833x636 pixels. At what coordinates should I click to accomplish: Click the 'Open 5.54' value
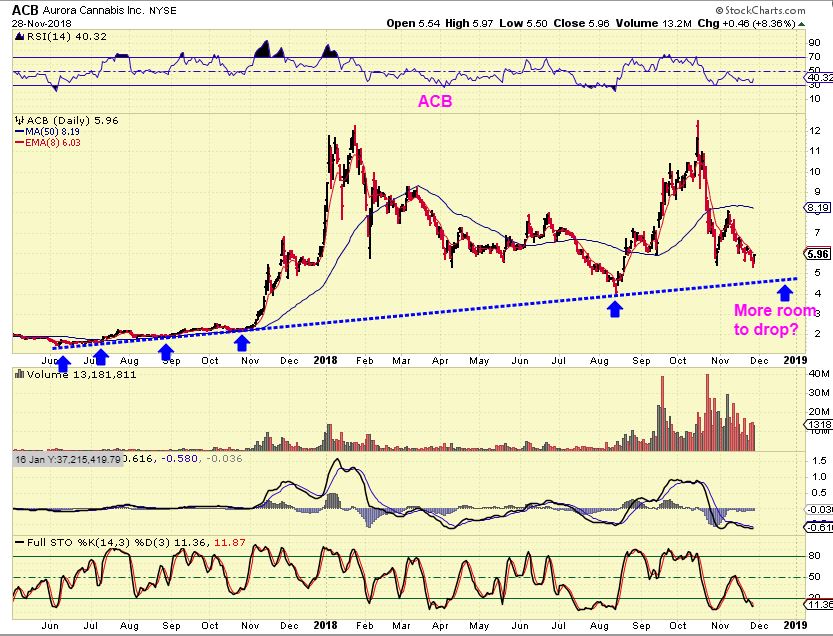[413, 23]
